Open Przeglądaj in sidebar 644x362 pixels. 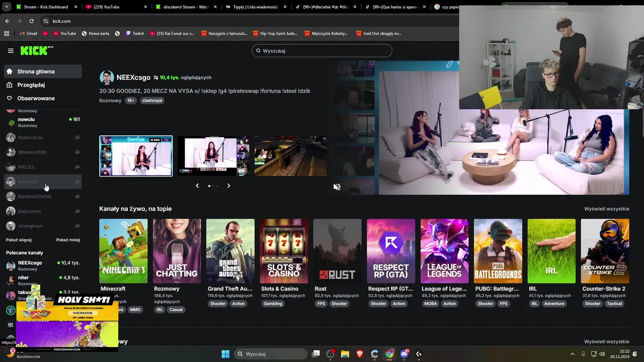point(43,85)
